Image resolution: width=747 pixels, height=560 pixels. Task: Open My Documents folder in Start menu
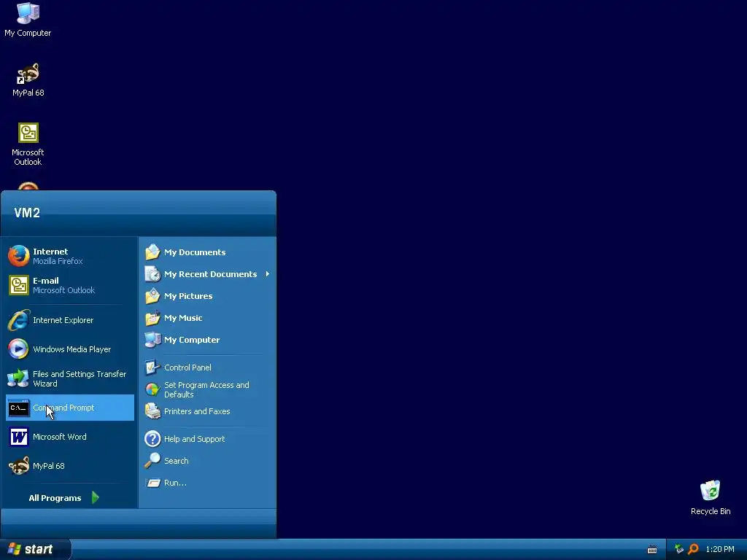pyautogui.click(x=206, y=252)
